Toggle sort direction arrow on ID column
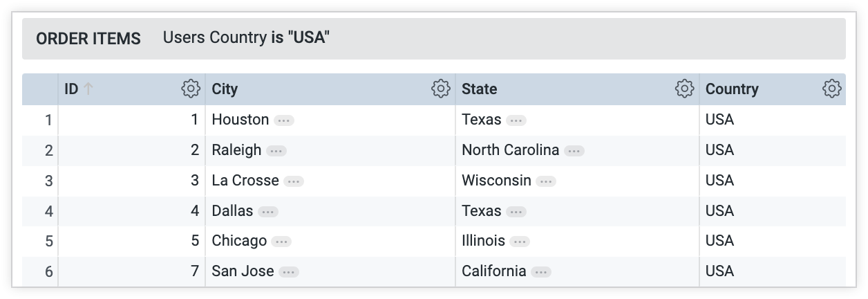The height and width of the screenshot is (299, 868). pos(88,89)
